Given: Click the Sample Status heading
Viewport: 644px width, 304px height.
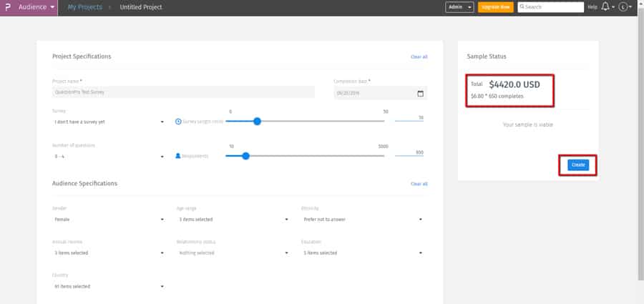Looking at the screenshot, I should pos(487,57).
